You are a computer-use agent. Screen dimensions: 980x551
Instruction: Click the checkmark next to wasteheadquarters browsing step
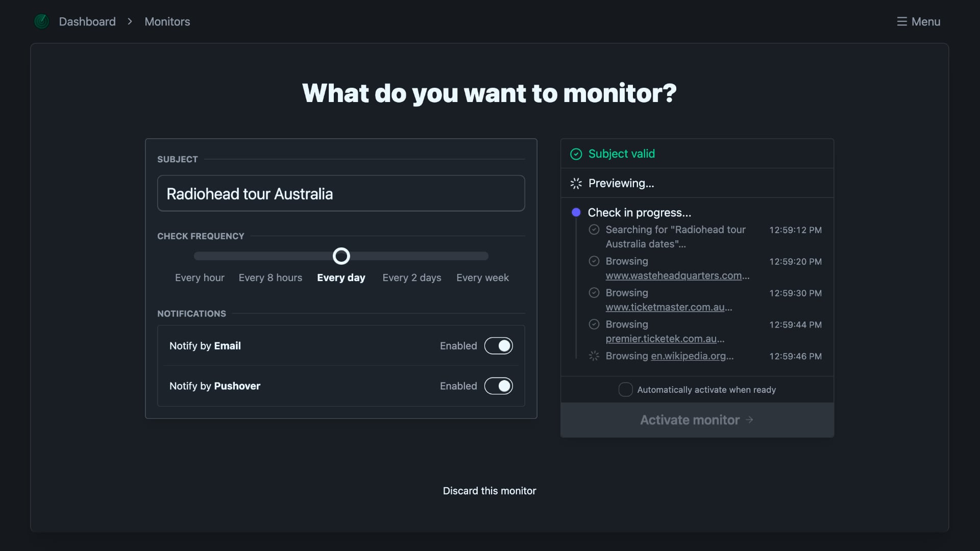click(x=594, y=261)
